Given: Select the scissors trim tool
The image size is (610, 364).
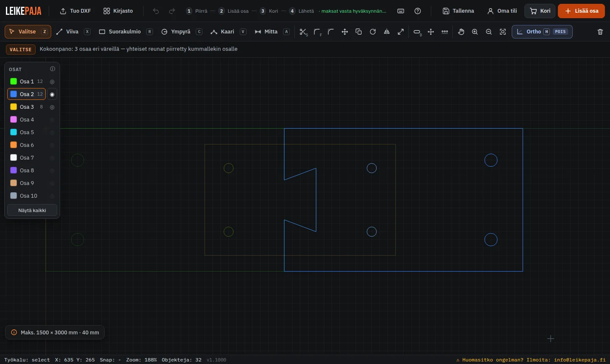Looking at the screenshot, I should click(303, 32).
